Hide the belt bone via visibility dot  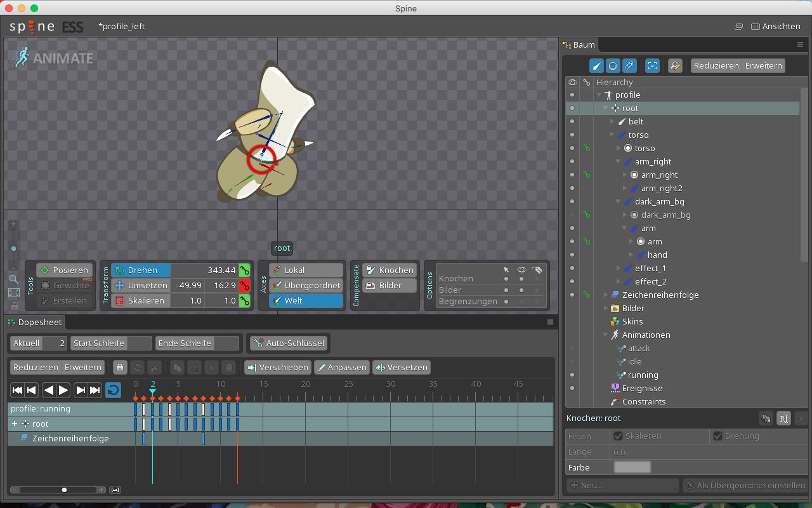click(x=572, y=121)
